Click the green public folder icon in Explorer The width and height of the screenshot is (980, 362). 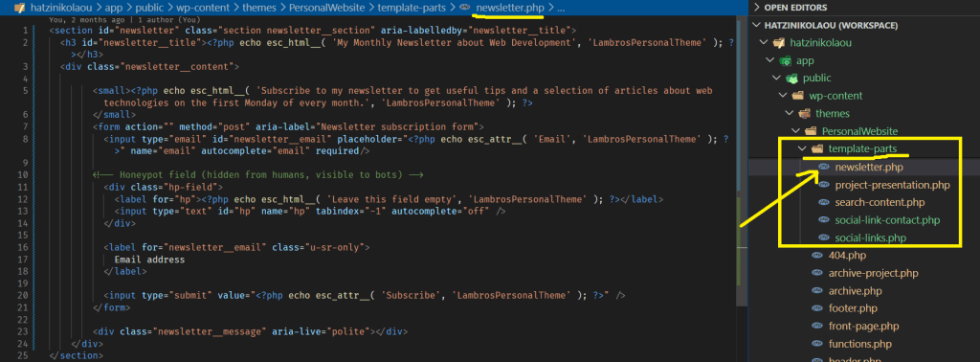(x=791, y=79)
